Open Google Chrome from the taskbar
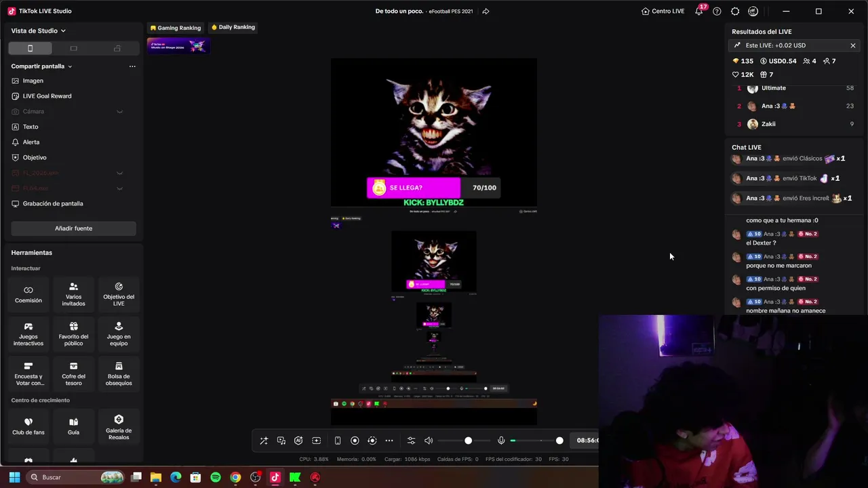The height and width of the screenshot is (488, 868). click(x=235, y=477)
